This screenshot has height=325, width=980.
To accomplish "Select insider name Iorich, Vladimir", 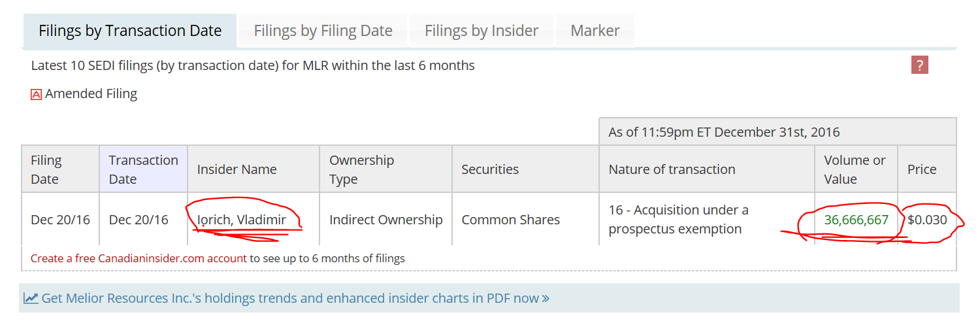I will click(x=242, y=220).
